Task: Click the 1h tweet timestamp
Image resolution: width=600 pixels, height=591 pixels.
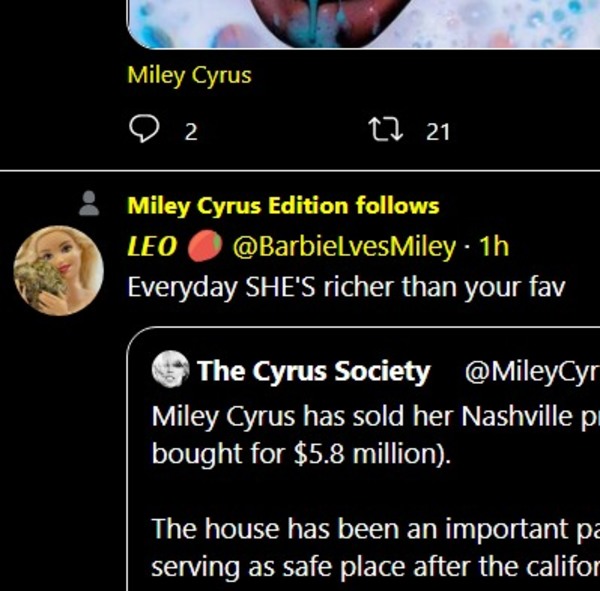Action: [x=493, y=246]
